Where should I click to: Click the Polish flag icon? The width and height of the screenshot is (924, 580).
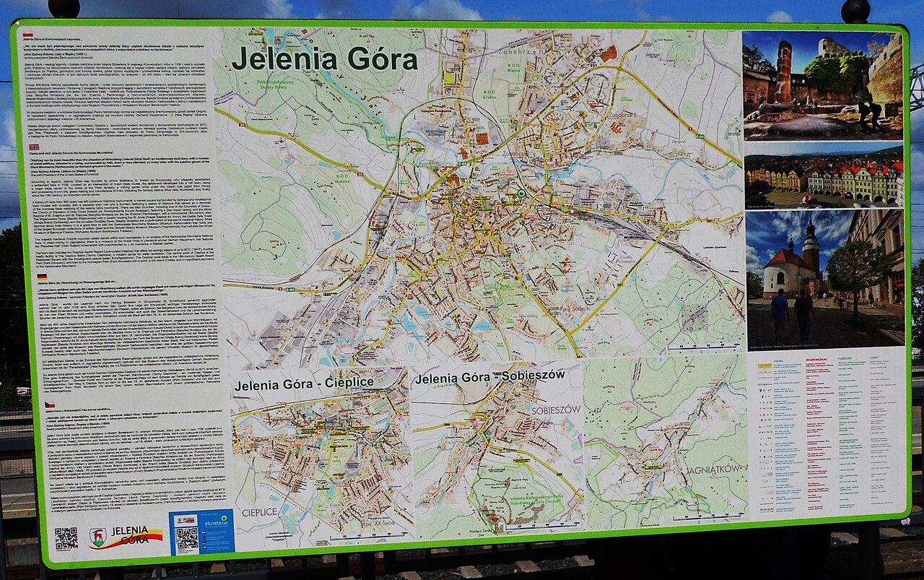(27, 35)
